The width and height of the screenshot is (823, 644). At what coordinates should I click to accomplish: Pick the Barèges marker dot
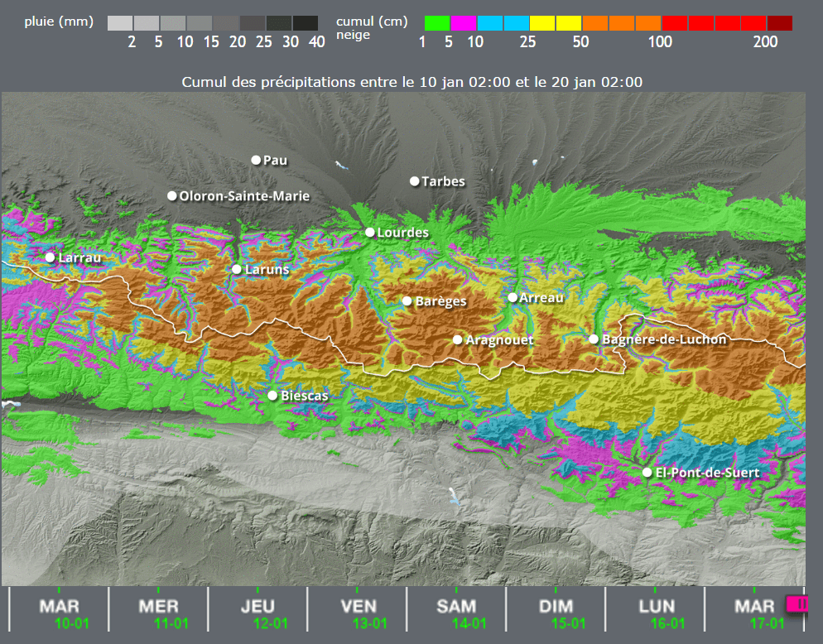[407, 300]
